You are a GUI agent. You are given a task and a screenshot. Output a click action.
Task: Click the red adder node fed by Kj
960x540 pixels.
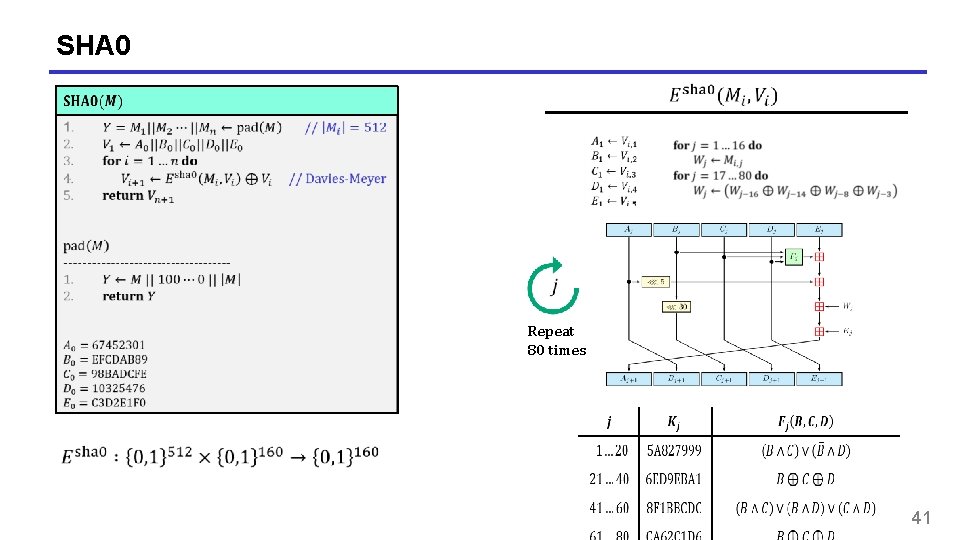(819, 331)
